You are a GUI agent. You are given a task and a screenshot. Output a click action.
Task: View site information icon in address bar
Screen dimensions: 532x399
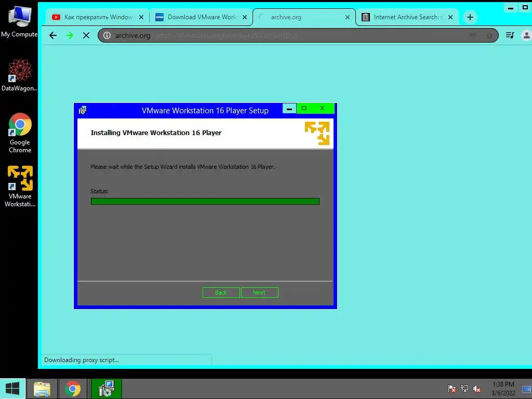point(107,35)
